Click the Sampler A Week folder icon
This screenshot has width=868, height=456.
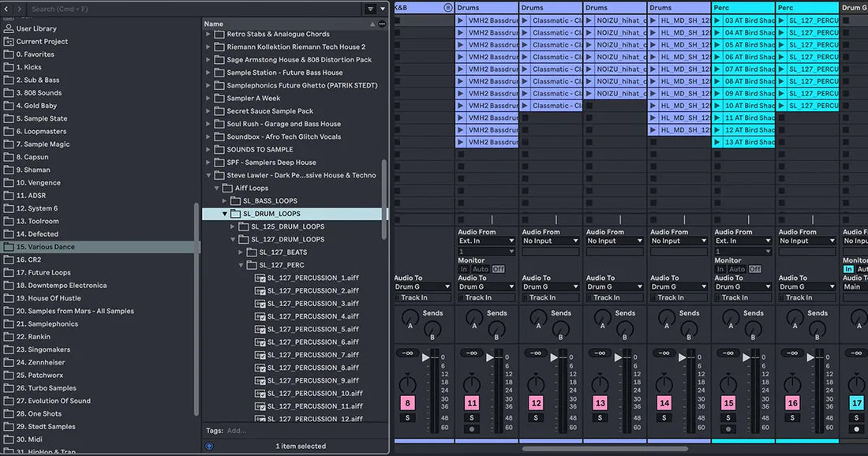219,98
